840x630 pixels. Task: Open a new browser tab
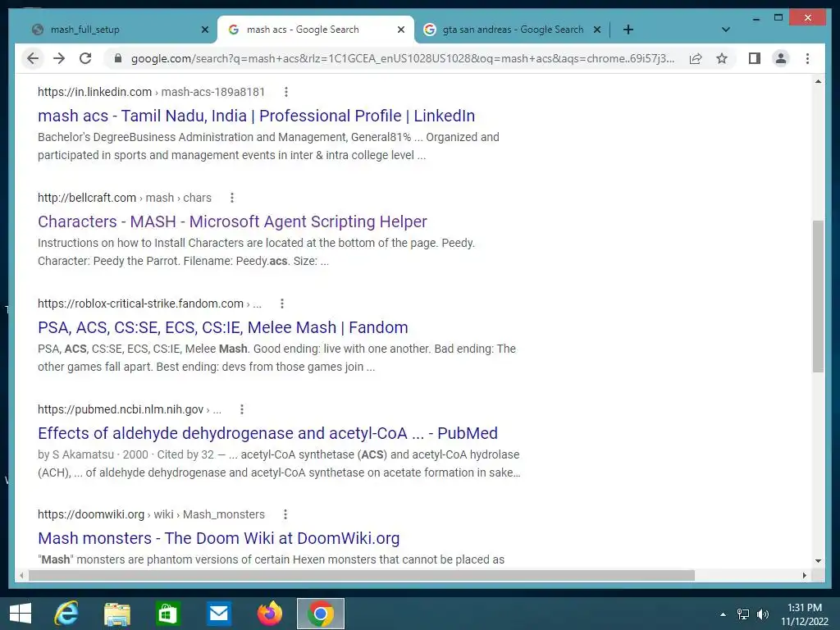click(628, 30)
